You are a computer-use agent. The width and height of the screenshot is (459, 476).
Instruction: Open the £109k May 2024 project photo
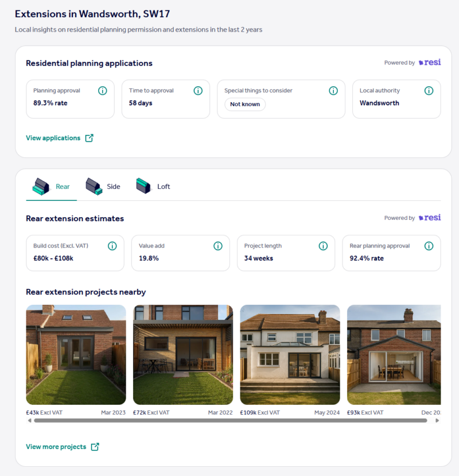tap(290, 354)
